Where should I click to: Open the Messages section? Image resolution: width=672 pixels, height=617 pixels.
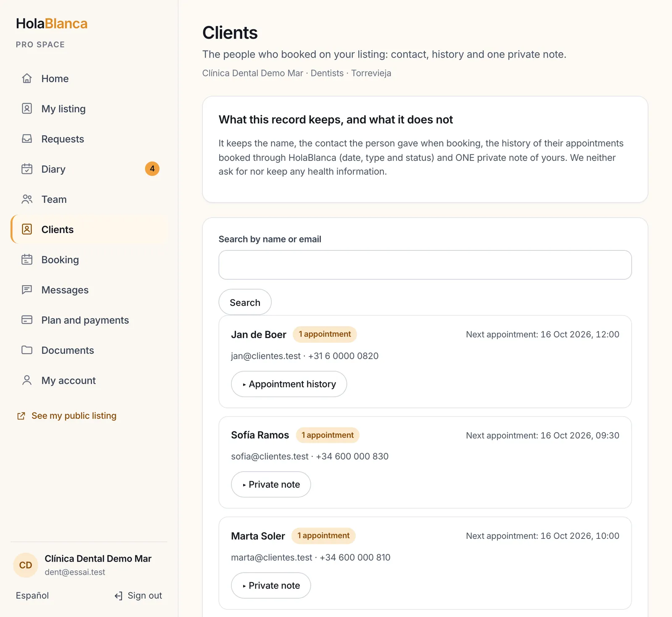[x=90, y=290]
